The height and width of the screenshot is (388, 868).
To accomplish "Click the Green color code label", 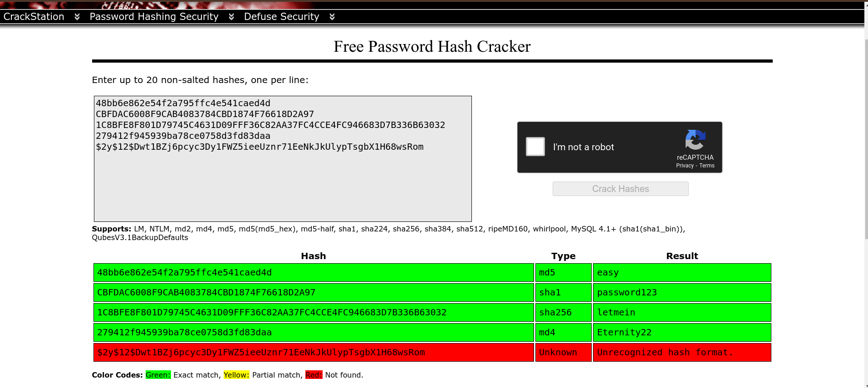I will pos(158,375).
